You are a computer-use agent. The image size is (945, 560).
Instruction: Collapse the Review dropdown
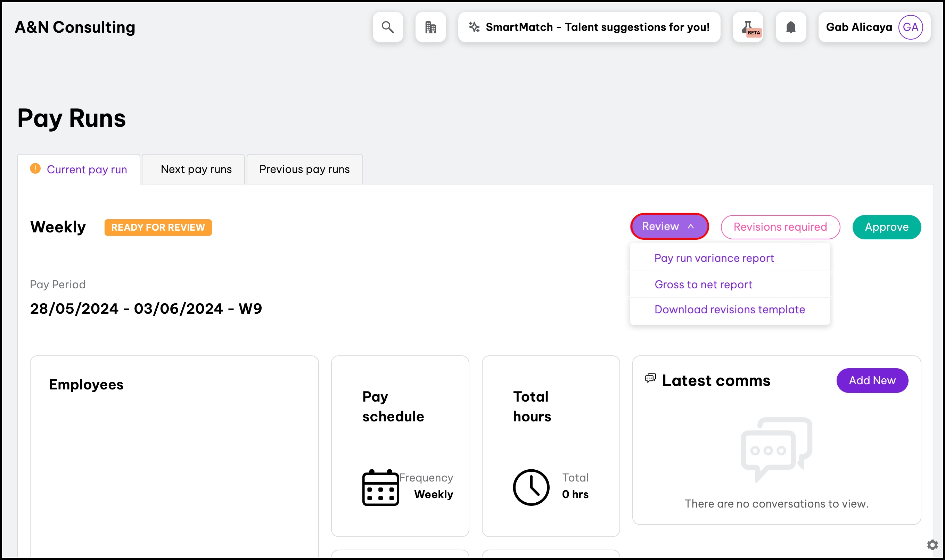[x=669, y=227]
